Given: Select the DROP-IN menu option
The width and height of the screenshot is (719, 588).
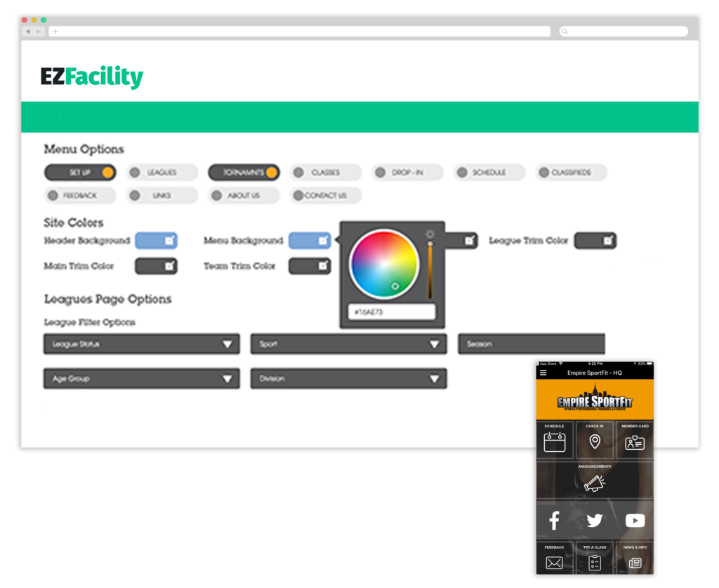Looking at the screenshot, I should (407, 172).
